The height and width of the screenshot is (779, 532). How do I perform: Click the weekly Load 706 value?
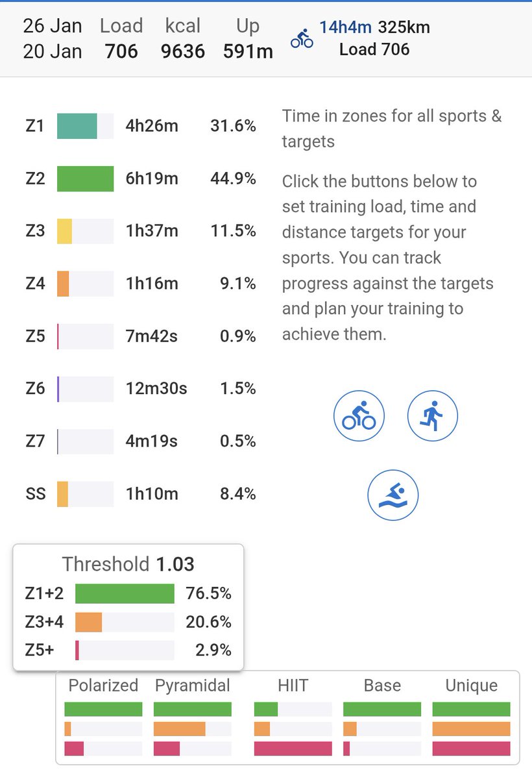pyautogui.click(x=121, y=51)
